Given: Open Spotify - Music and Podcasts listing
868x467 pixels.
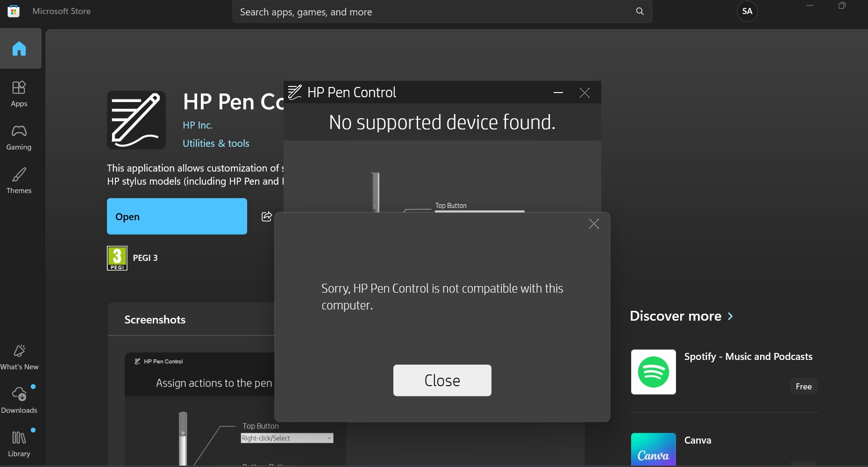Looking at the screenshot, I should pos(748,357).
